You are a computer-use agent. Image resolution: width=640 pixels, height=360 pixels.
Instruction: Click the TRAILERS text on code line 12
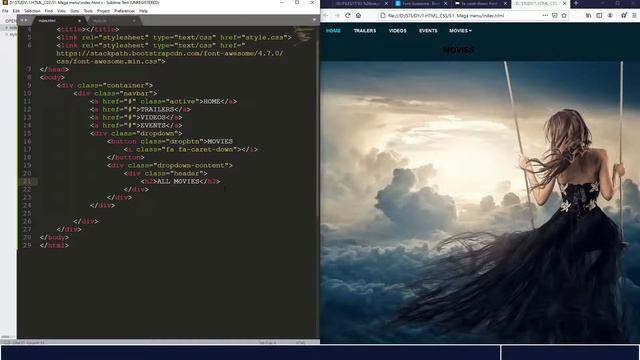pyautogui.click(x=157, y=109)
